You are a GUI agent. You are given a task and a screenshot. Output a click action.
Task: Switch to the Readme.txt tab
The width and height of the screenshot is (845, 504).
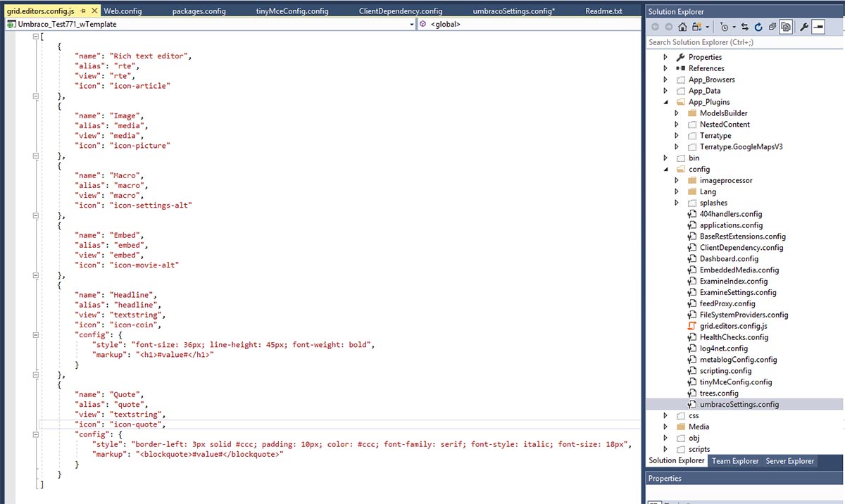point(603,11)
